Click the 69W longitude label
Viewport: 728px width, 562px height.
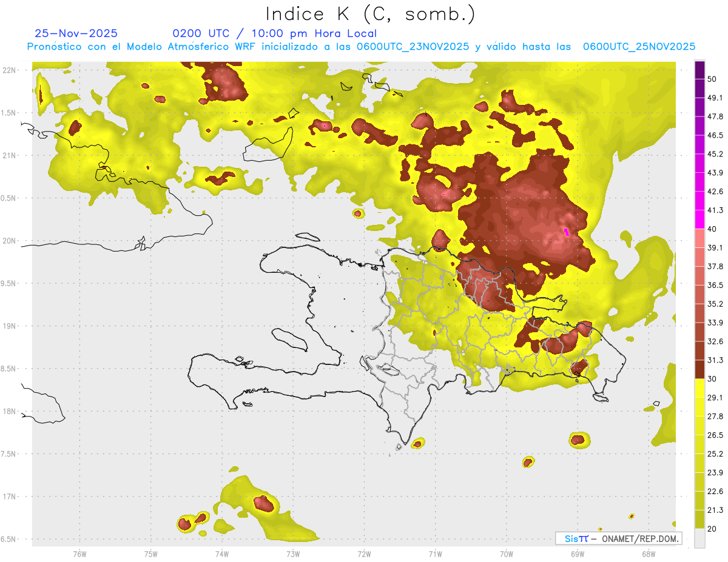point(578,554)
